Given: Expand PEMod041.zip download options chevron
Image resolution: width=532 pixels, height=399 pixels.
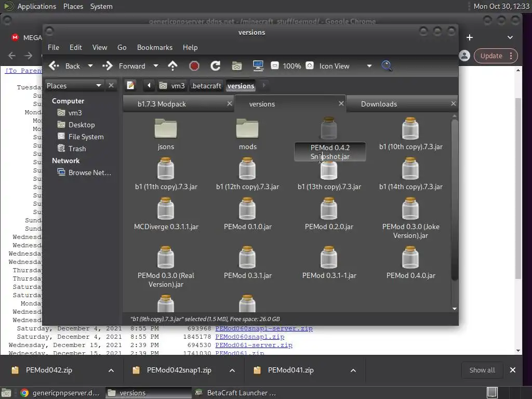Looking at the screenshot, I should coord(353,370).
